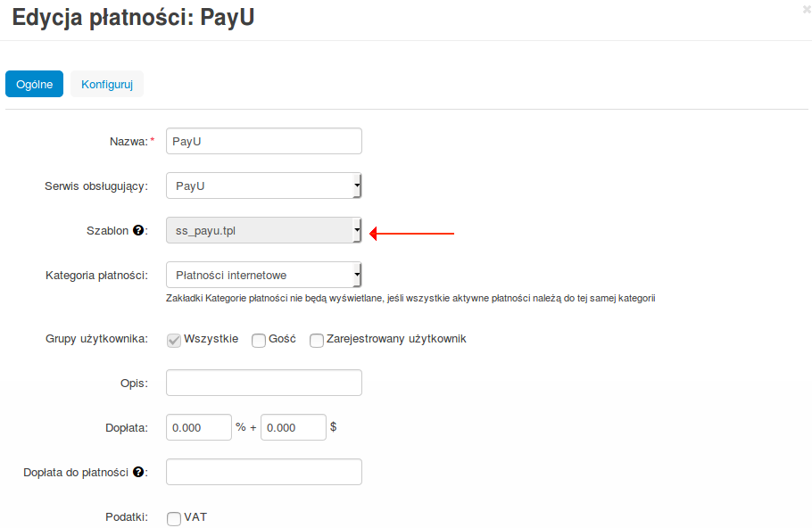Screen dimensions: 812x528
Task: Switch to the Konfiguruj tab
Action: (107, 84)
